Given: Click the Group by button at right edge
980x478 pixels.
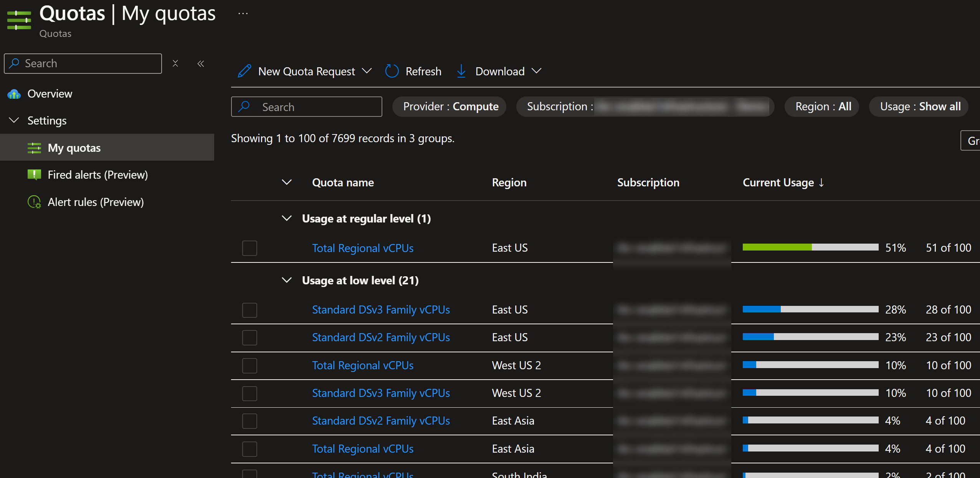Looking at the screenshot, I should coord(970,141).
